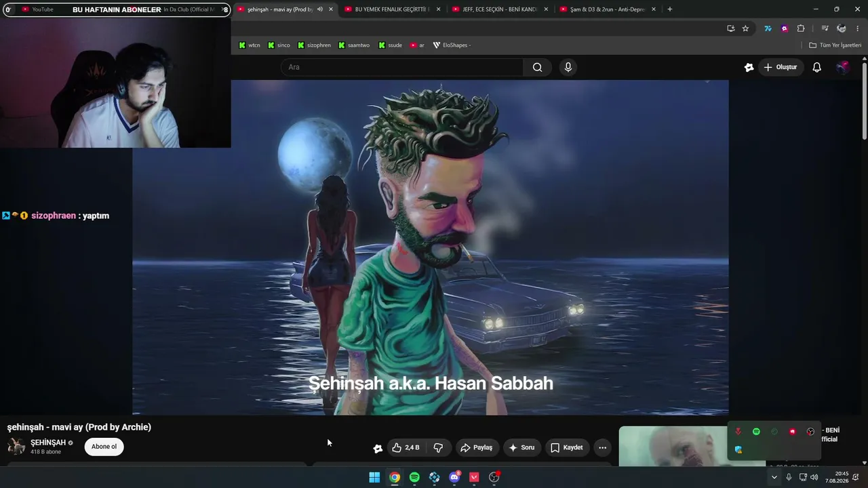
Task: Click the icon left of the like button
Action: tap(378, 448)
